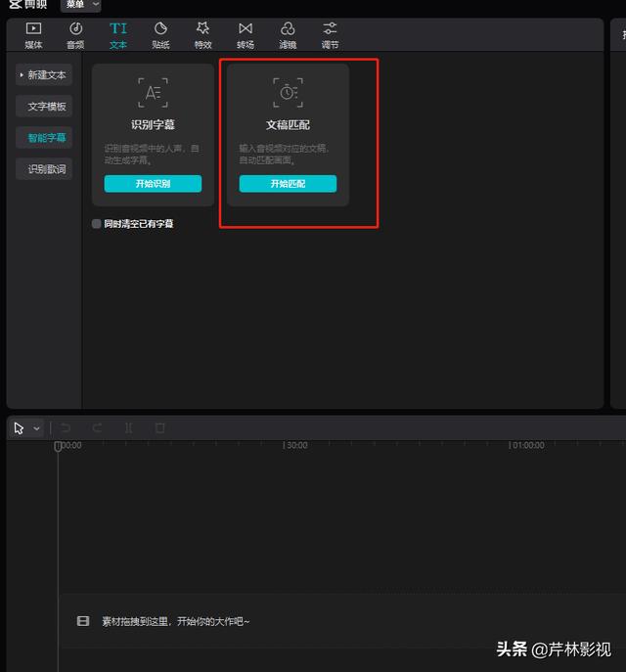The height and width of the screenshot is (672, 626).
Task: Enable the 同时清空已有字幕 checkbox
Action: 97,223
